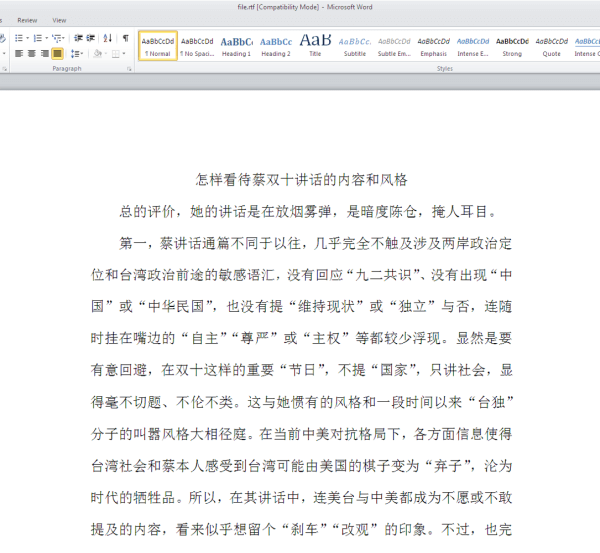Click the line starting with 时挂在嘴边的
The height and width of the screenshot is (553, 600).
(302, 338)
